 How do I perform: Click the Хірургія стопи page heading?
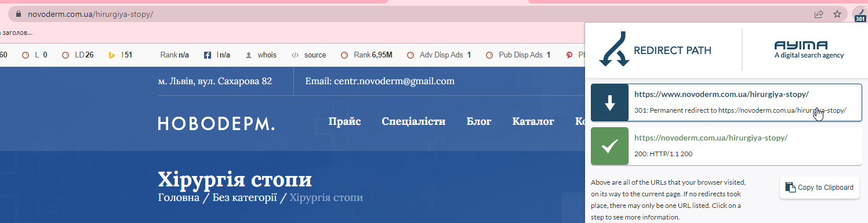point(235,180)
